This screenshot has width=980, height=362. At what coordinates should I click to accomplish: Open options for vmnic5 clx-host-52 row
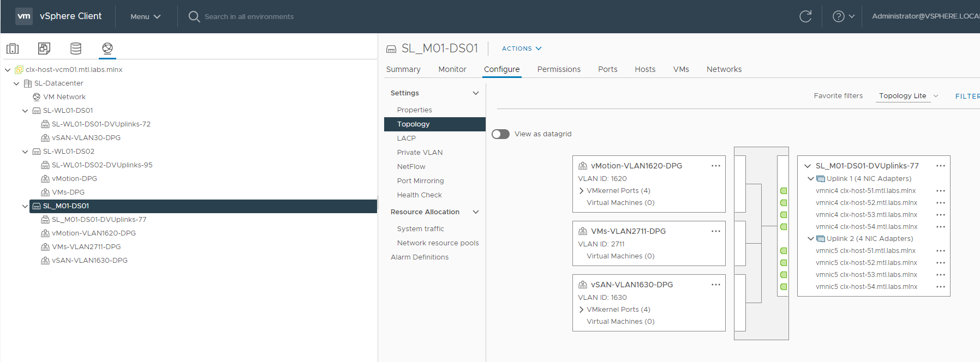[x=941, y=263]
